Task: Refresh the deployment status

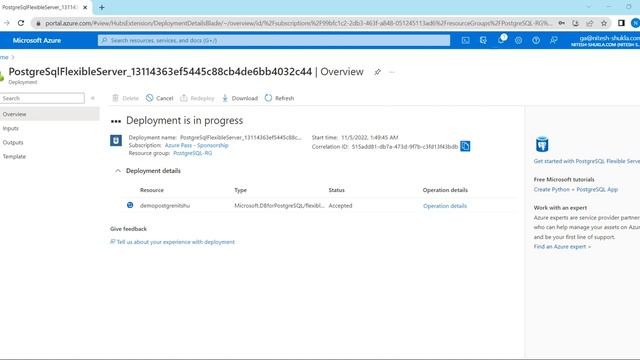Action: pos(279,98)
